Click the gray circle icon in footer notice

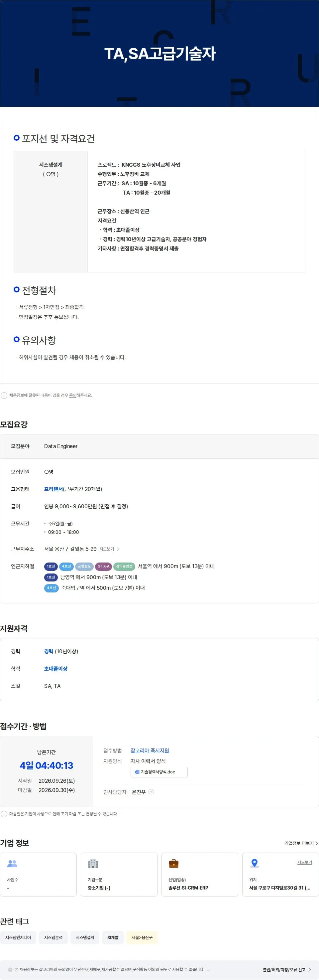(10, 969)
